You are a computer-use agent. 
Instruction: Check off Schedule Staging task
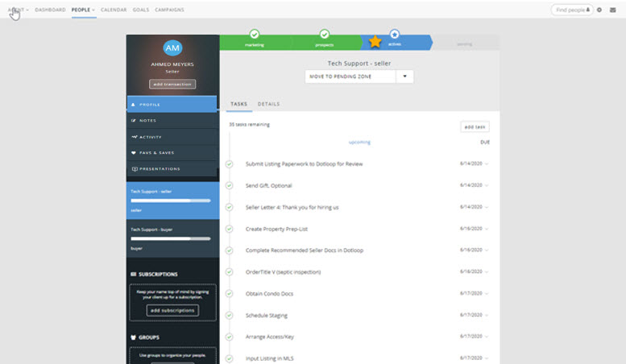click(x=229, y=316)
